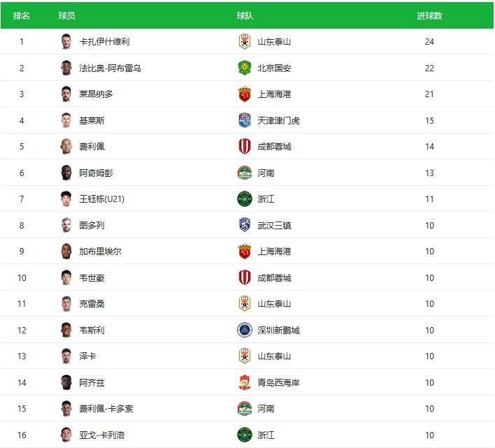Click the 球员 column header
This screenshot has width=495, height=448.
tap(66, 15)
